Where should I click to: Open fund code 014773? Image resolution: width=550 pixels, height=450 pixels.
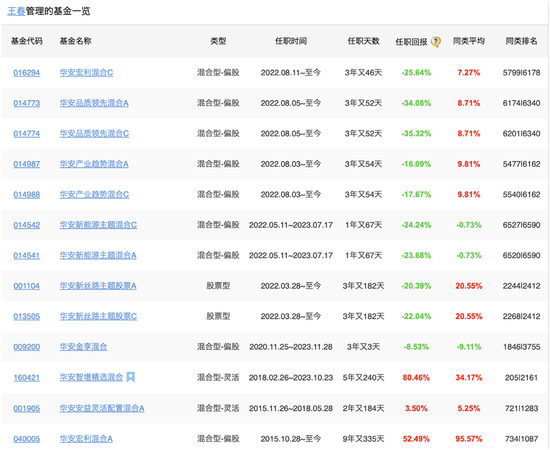pyautogui.click(x=27, y=103)
